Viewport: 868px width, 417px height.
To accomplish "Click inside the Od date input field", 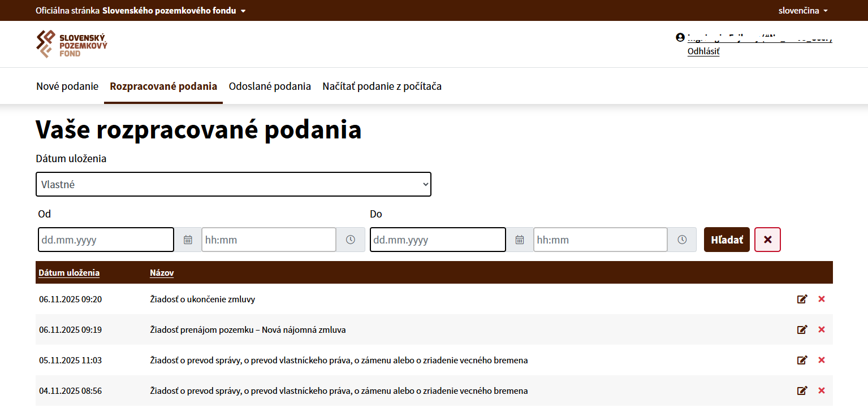I will 106,240.
